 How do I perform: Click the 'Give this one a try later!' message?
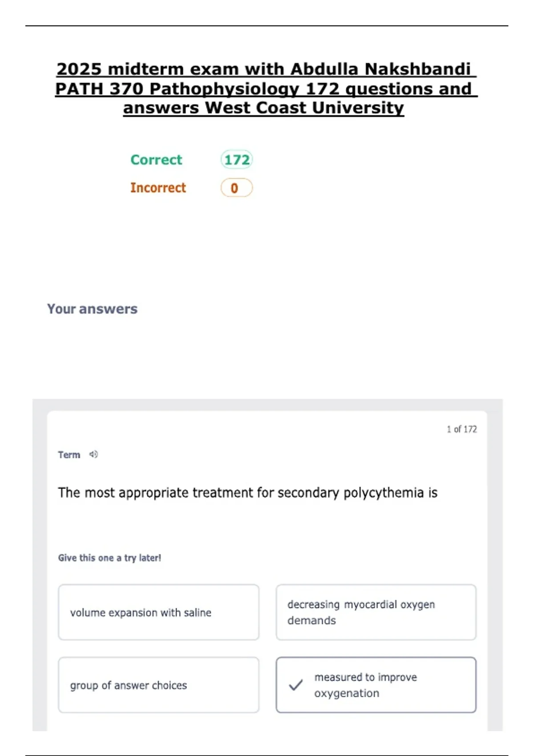pos(109,558)
